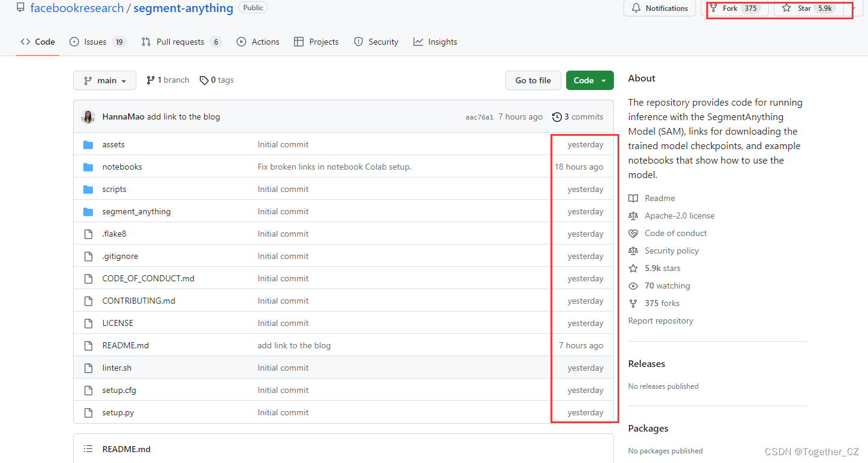The image size is (868, 463).
Task: Switch to the Code tab
Action: tap(37, 42)
